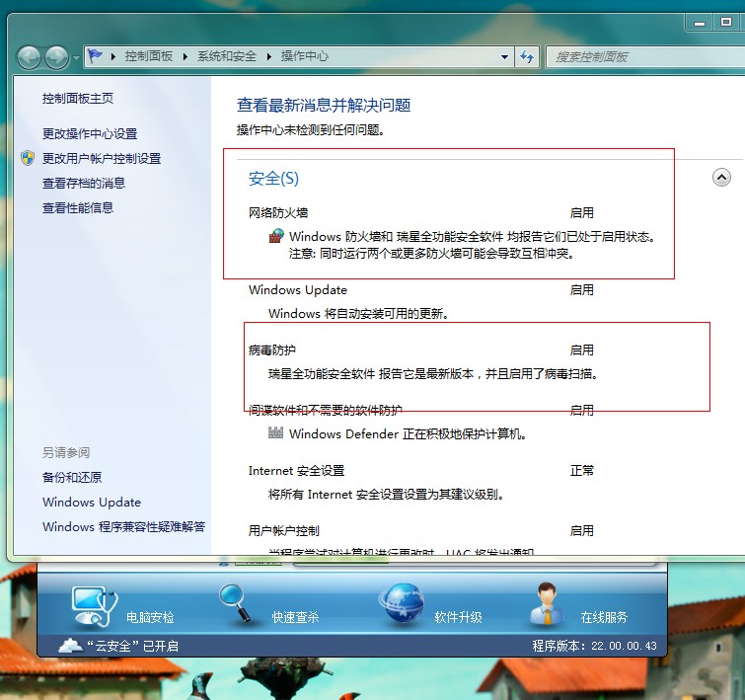Open 控制面板主页 link in sidebar
The image size is (745, 700).
click(78, 99)
